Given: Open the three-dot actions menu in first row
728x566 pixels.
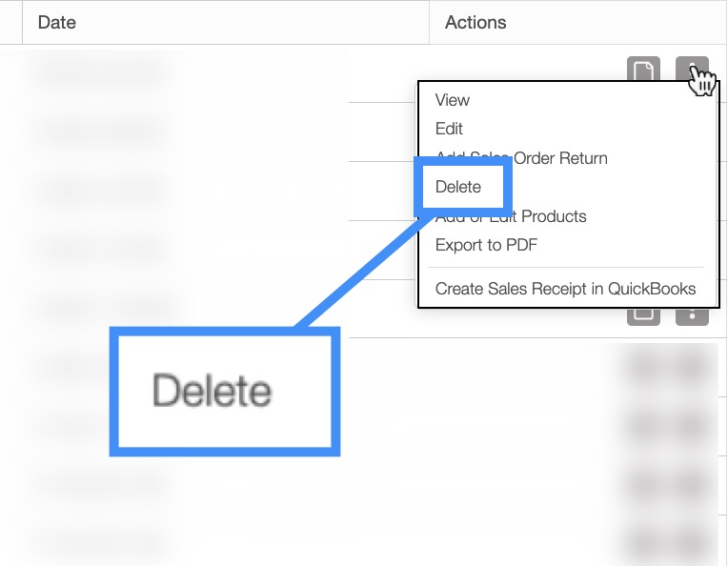Looking at the screenshot, I should [693, 71].
